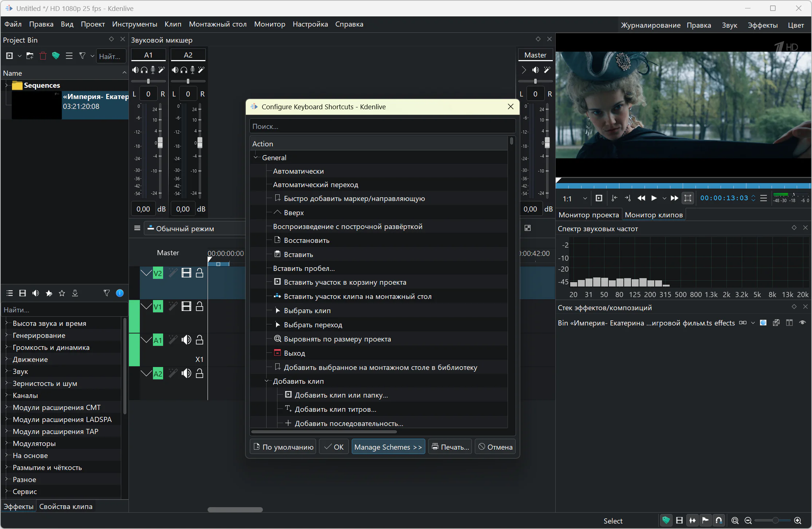Expand the Sequences folder

pos(6,85)
